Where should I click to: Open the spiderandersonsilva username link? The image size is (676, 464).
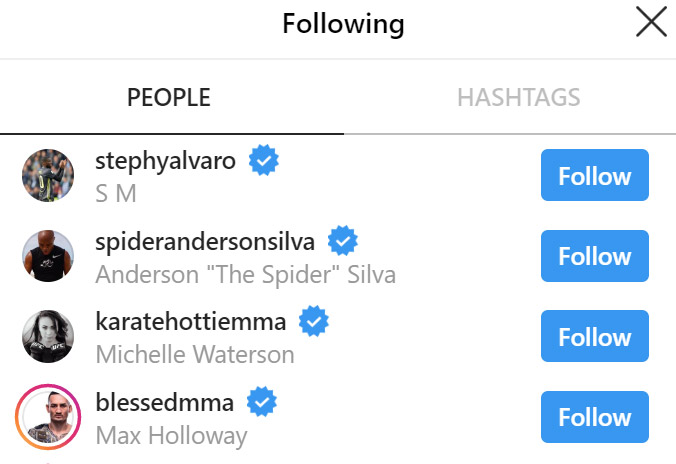pyautogui.click(x=205, y=242)
